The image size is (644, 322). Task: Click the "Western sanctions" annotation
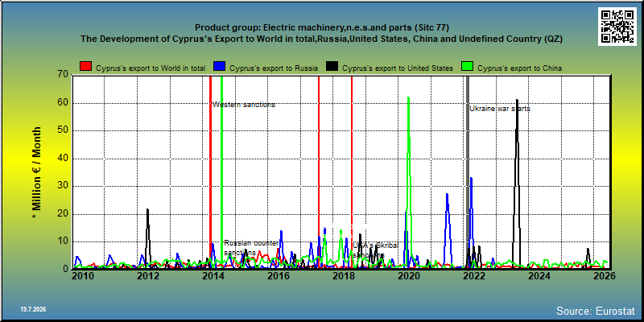(x=244, y=105)
